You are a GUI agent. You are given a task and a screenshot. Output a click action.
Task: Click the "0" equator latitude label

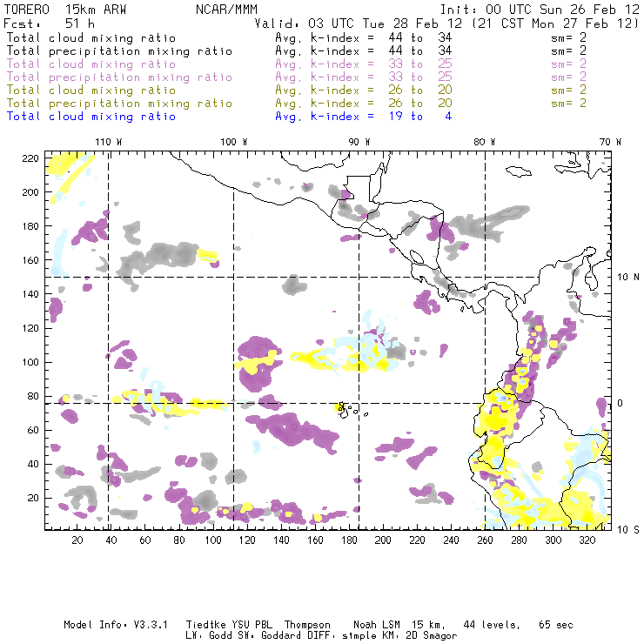[x=621, y=403]
